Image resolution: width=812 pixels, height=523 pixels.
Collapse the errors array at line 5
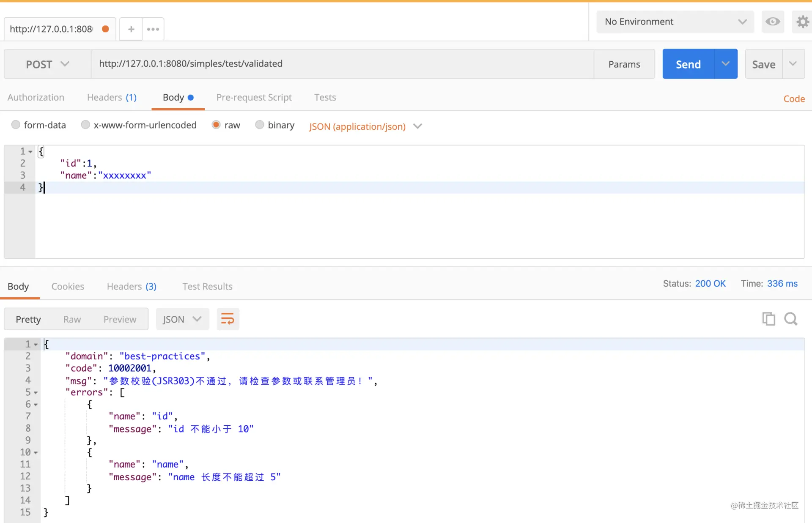tap(36, 393)
